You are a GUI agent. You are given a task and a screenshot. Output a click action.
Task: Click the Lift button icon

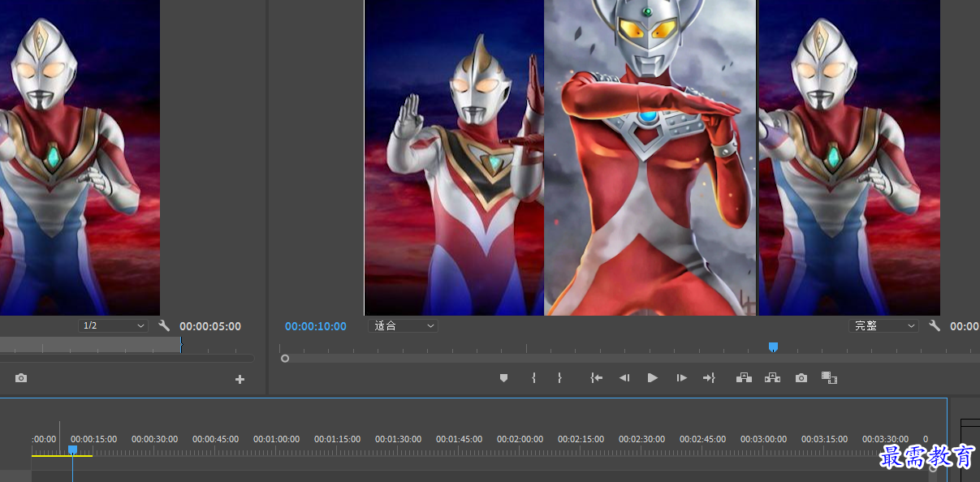pos(744,378)
